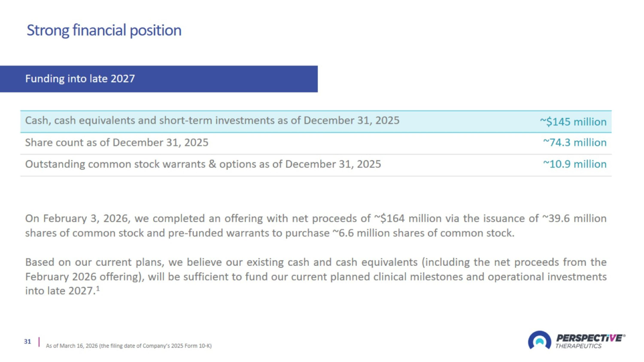The width and height of the screenshot is (644, 362).
Task: Select the slide title "Strong financial position"
Action: (x=104, y=30)
